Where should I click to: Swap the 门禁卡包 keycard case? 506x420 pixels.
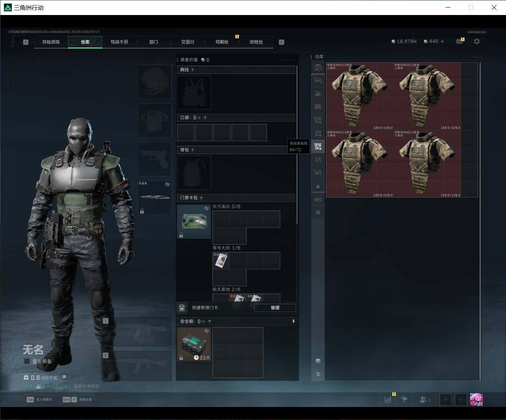206,208
